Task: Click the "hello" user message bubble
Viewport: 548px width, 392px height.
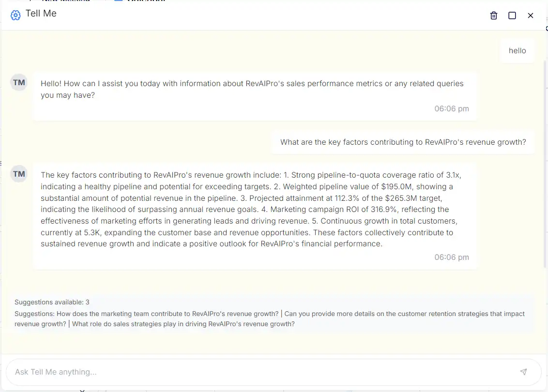Action: [517, 50]
